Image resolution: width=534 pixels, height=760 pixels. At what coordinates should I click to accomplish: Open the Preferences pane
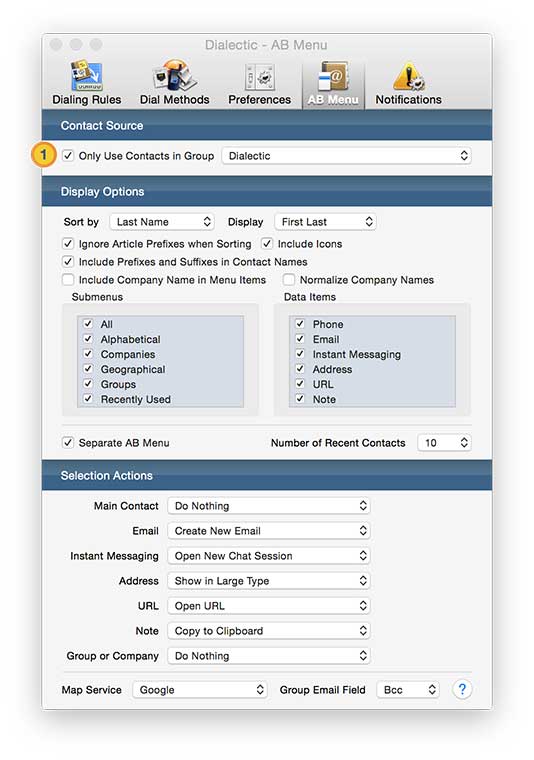pos(259,82)
